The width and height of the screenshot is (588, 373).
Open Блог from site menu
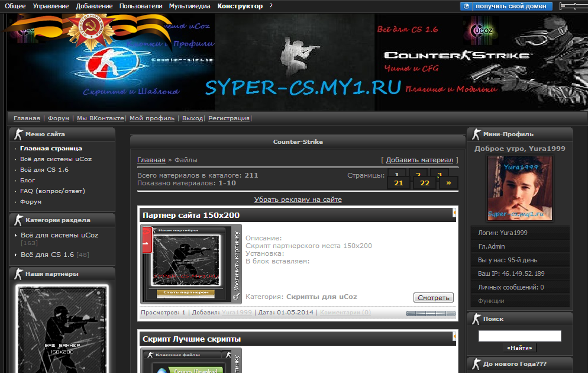coord(27,181)
